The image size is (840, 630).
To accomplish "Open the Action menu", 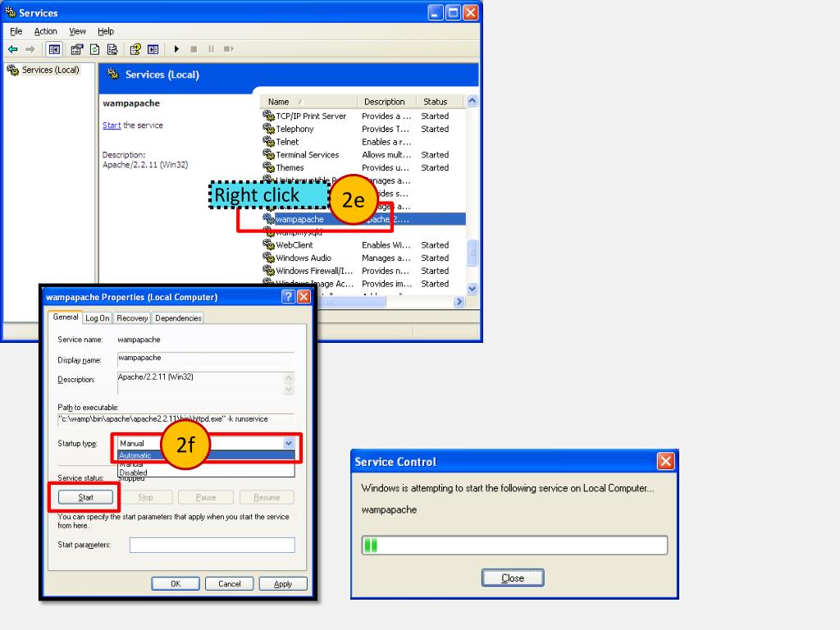I will (x=46, y=31).
